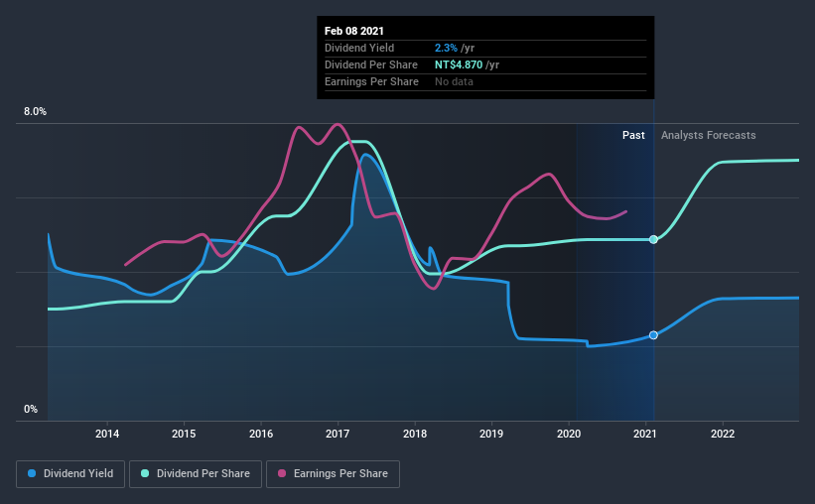Click the 2019 x-axis label
Screen dimensions: 815x504
(x=491, y=434)
